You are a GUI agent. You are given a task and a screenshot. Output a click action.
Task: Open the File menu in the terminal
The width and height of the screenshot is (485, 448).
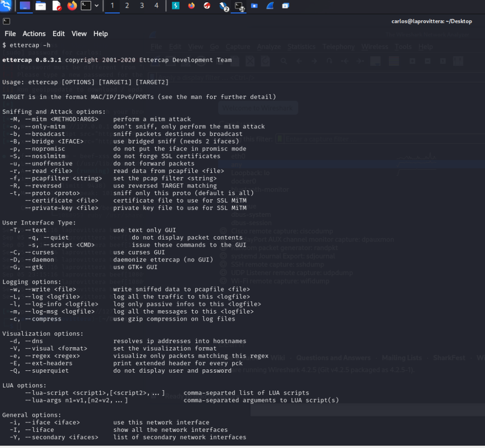10,34
